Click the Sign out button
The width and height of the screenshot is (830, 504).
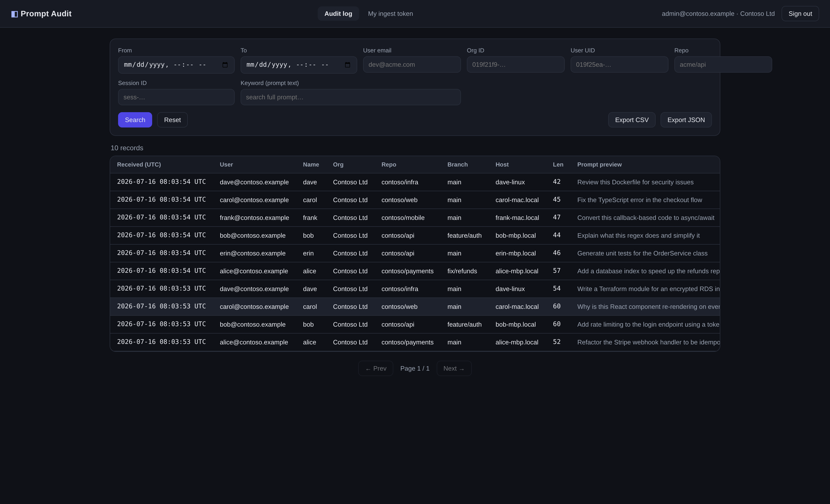click(x=800, y=14)
